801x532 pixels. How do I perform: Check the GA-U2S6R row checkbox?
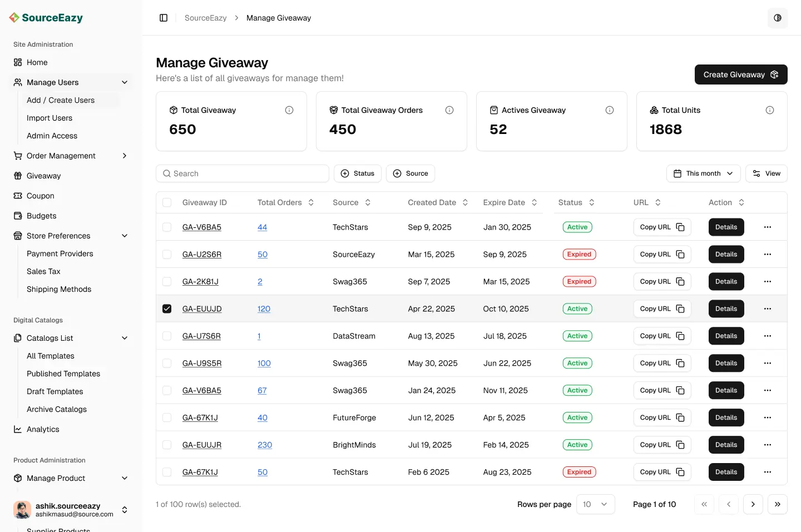[167, 254]
